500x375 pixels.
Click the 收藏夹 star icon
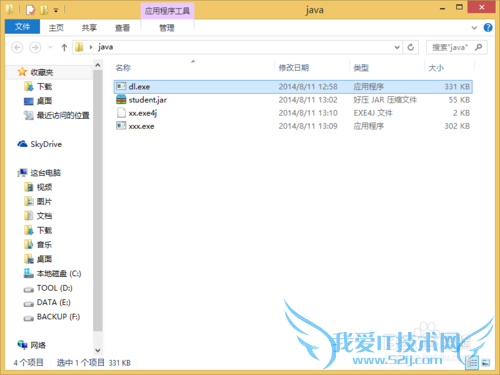coord(22,72)
